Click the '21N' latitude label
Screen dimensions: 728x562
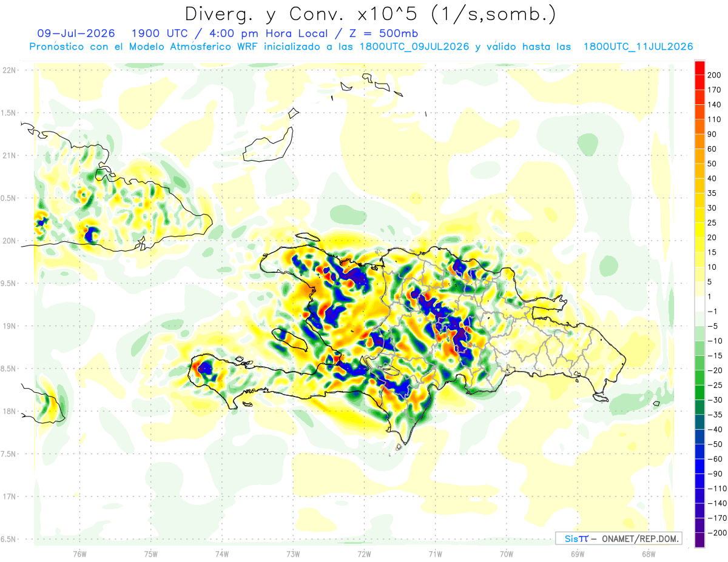[x=10, y=156]
